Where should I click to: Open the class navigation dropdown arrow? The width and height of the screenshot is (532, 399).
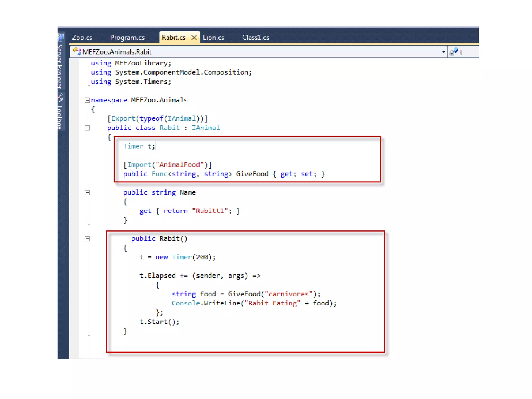pos(443,52)
